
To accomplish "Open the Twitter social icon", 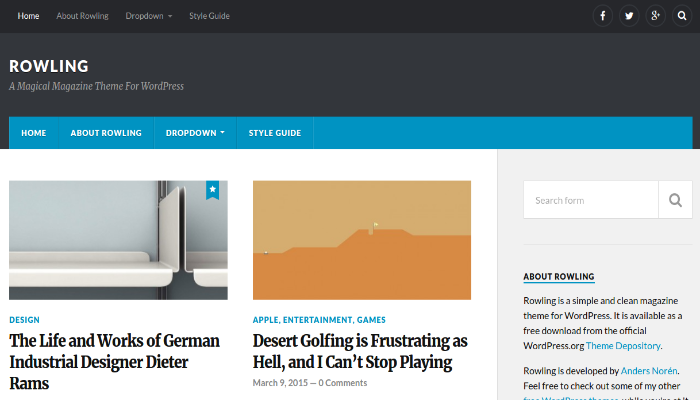I will [629, 16].
